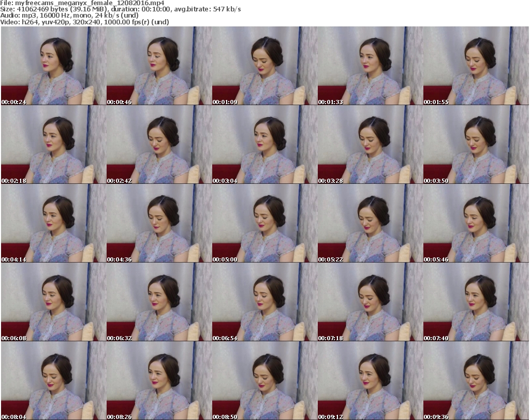Pick the frame labeled 00:06:32

(x=159, y=302)
